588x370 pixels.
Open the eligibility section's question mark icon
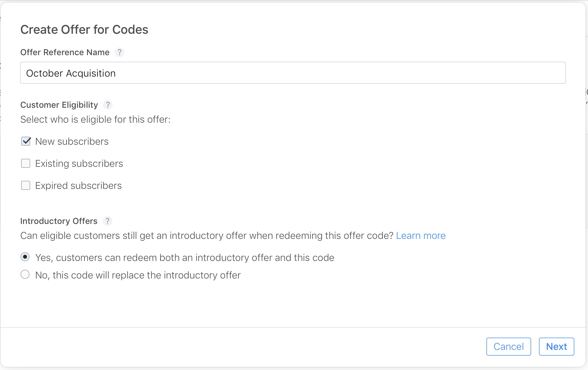click(x=108, y=105)
